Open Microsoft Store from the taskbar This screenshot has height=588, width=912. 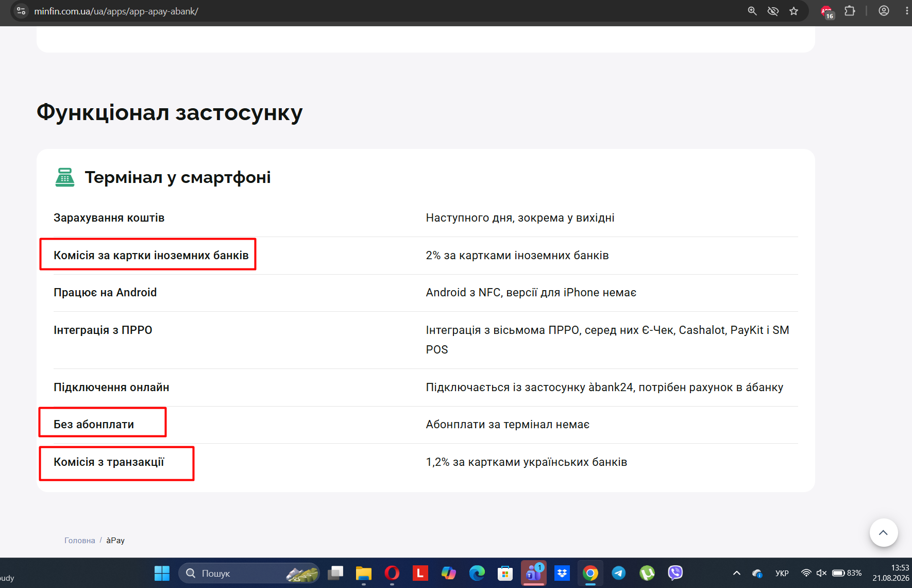[x=505, y=573]
